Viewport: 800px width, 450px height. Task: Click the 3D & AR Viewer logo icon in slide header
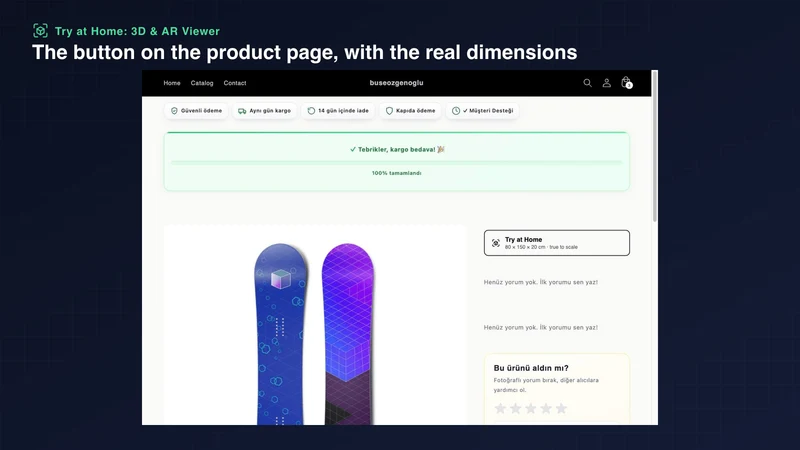pyautogui.click(x=40, y=31)
